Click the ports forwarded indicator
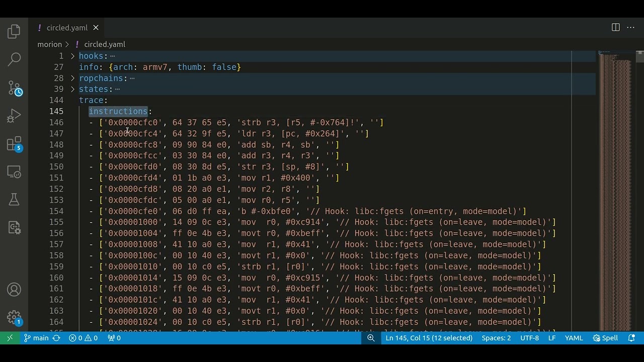Screen dimensions: 644x362 coord(114,338)
